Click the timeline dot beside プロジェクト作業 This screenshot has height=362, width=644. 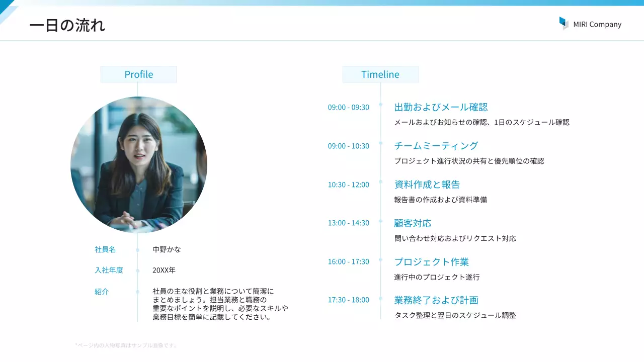click(x=381, y=259)
